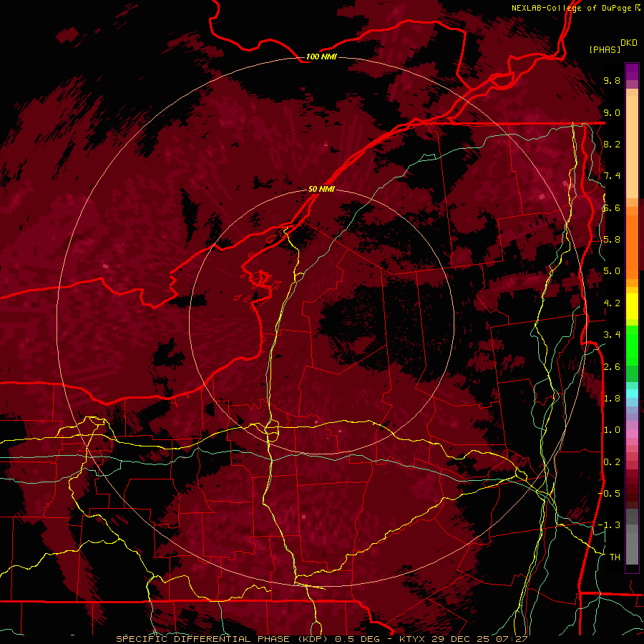Image resolution: width=644 pixels, height=644 pixels.
Task: Click the yellow color bar segment
Action: [x=632, y=306]
